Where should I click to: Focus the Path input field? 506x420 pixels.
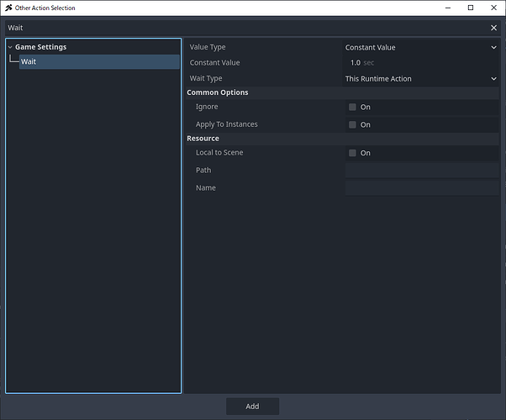tap(421, 171)
